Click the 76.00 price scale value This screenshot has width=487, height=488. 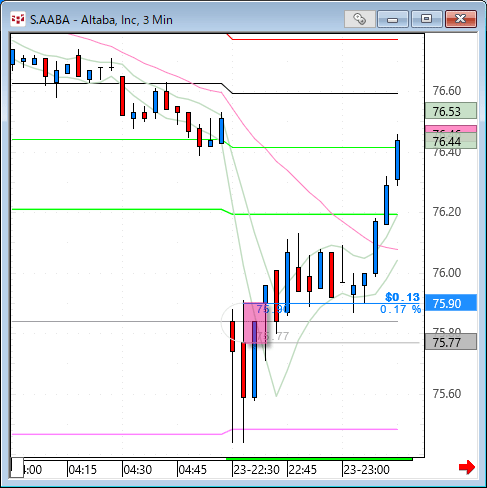447,273
